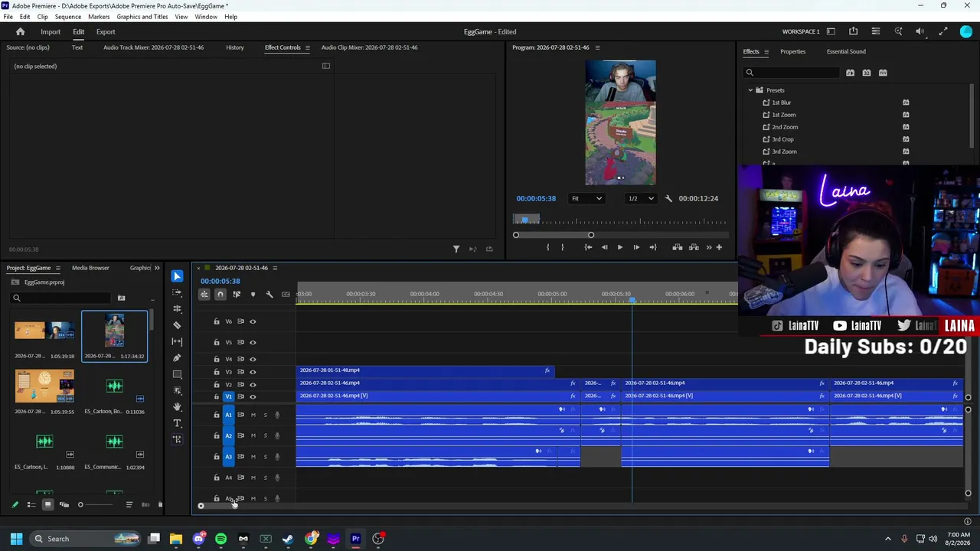The height and width of the screenshot is (551, 980).
Task: Click the Extract button in Program Monitor
Action: [x=694, y=247]
